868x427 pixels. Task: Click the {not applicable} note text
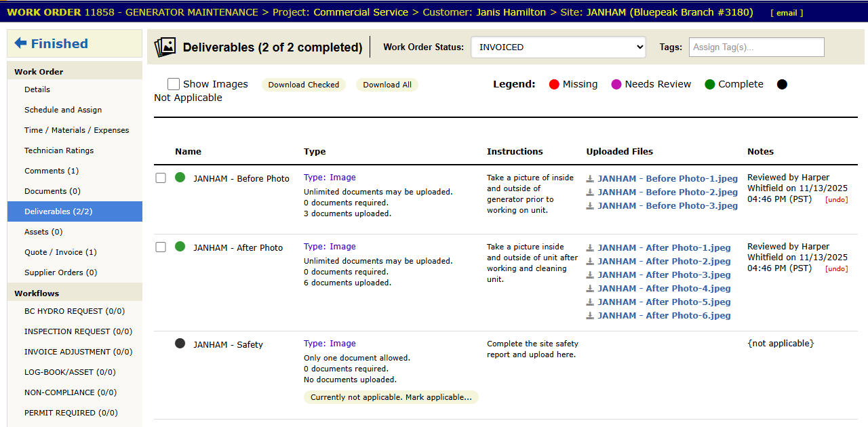point(781,344)
